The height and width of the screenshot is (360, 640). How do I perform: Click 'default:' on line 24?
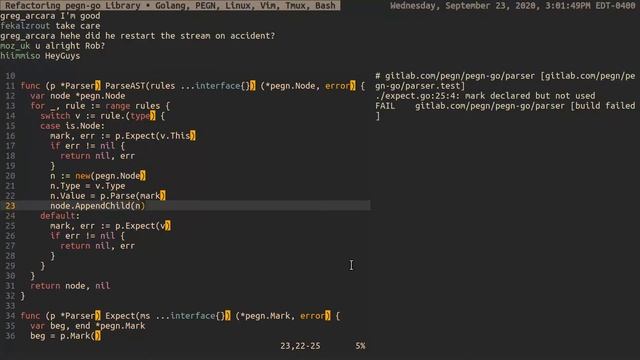tap(60, 216)
